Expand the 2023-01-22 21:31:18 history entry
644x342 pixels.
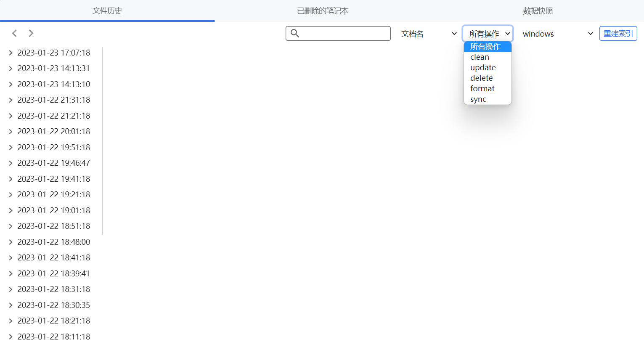11,100
